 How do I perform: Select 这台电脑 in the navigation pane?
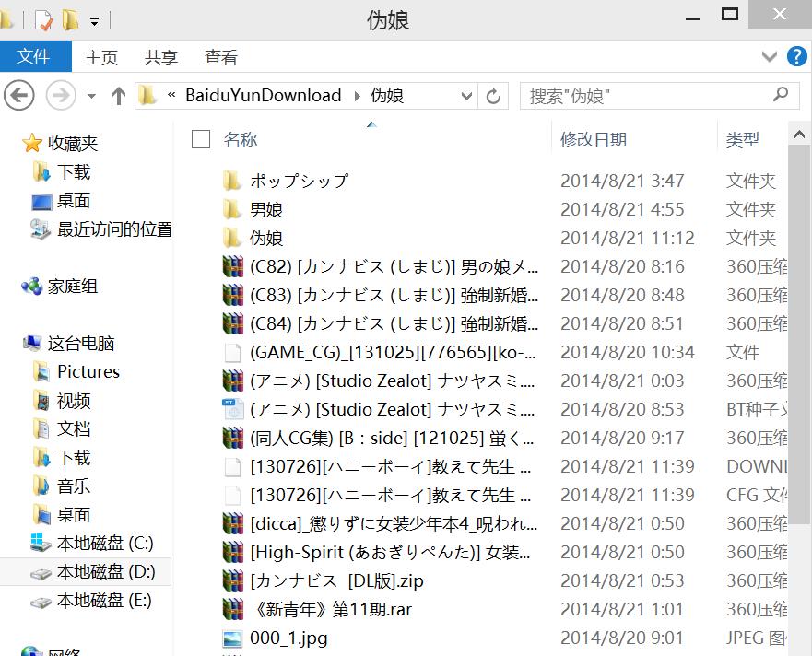[x=81, y=343]
